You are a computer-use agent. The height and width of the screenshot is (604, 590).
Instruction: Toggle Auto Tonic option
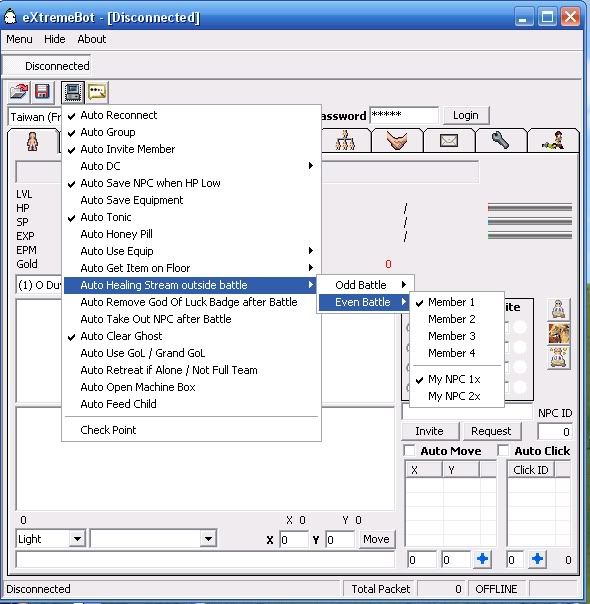click(x=191, y=217)
